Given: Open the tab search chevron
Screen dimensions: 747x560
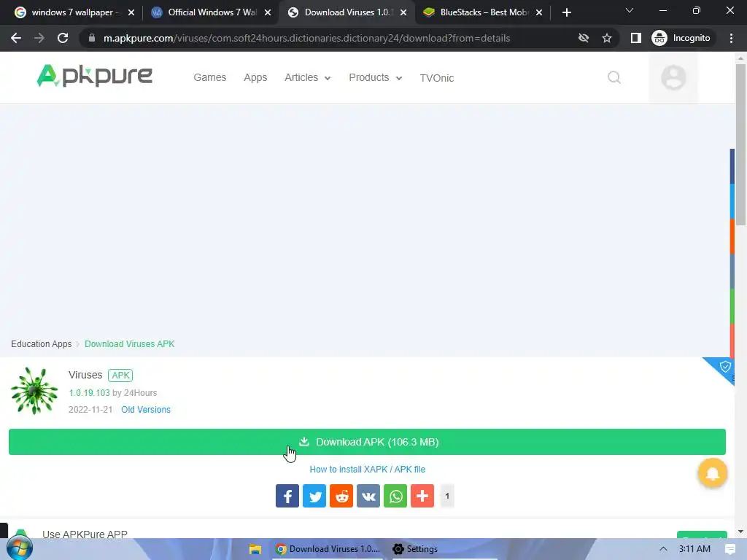Looking at the screenshot, I should point(630,10).
